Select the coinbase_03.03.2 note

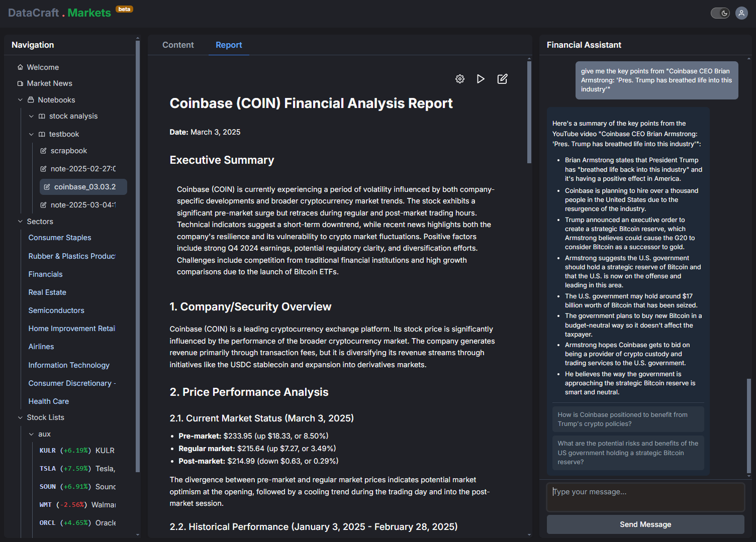pyautogui.click(x=83, y=187)
